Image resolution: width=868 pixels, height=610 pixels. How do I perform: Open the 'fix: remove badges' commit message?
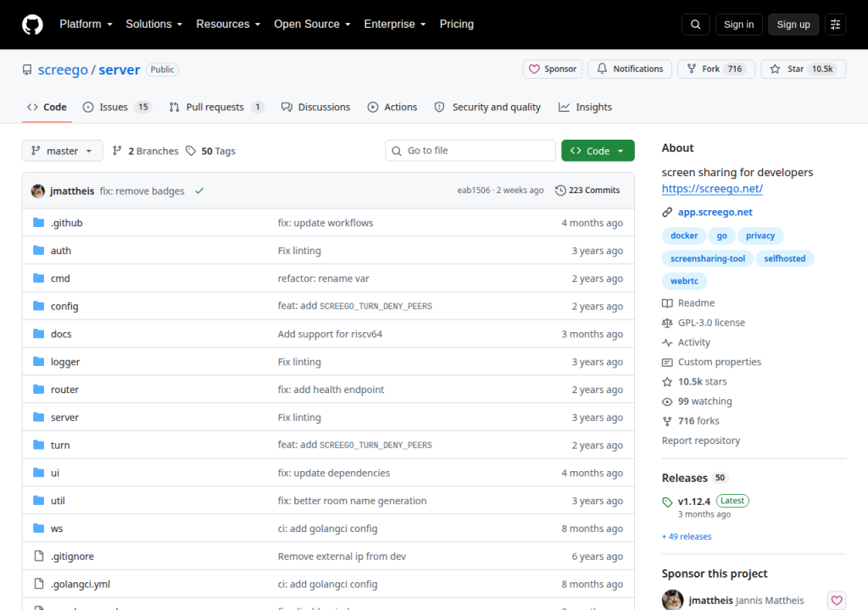click(142, 191)
